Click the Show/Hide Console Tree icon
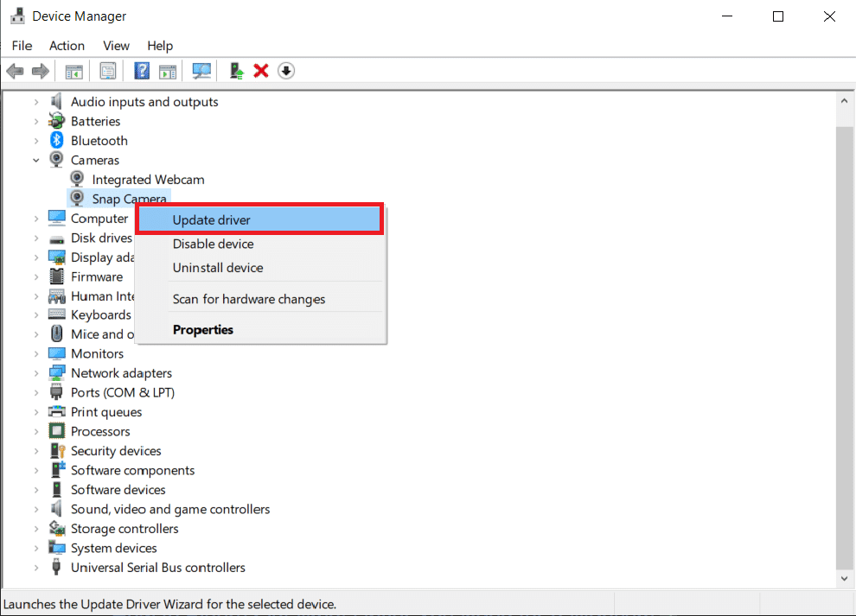This screenshot has width=856, height=616. pos(74,71)
